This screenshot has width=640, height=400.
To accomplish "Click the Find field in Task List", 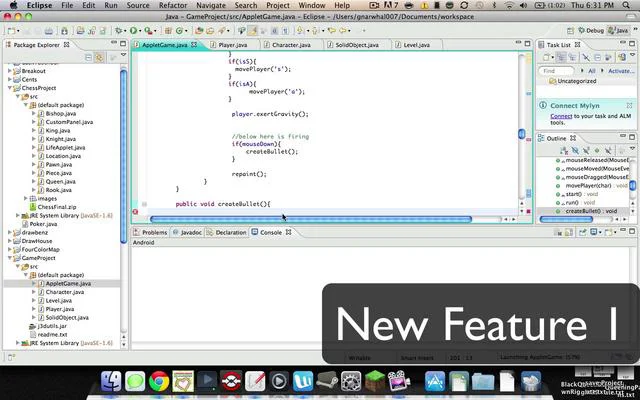I will point(556,71).
